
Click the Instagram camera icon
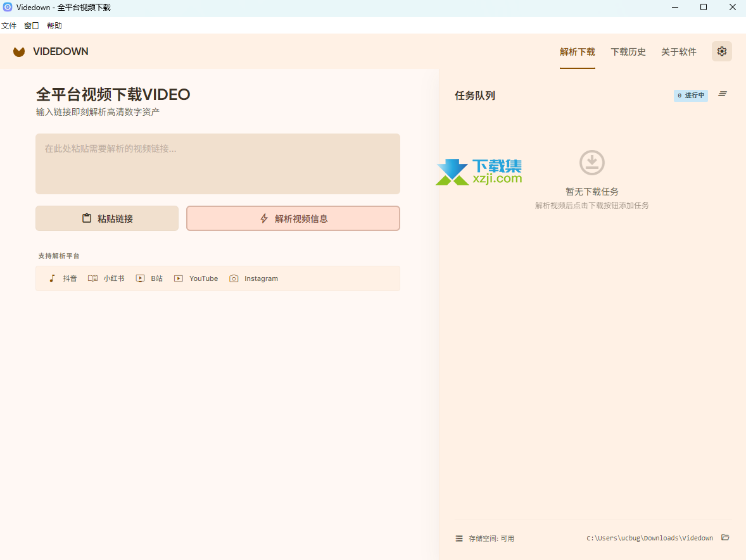tap(234, 278)
